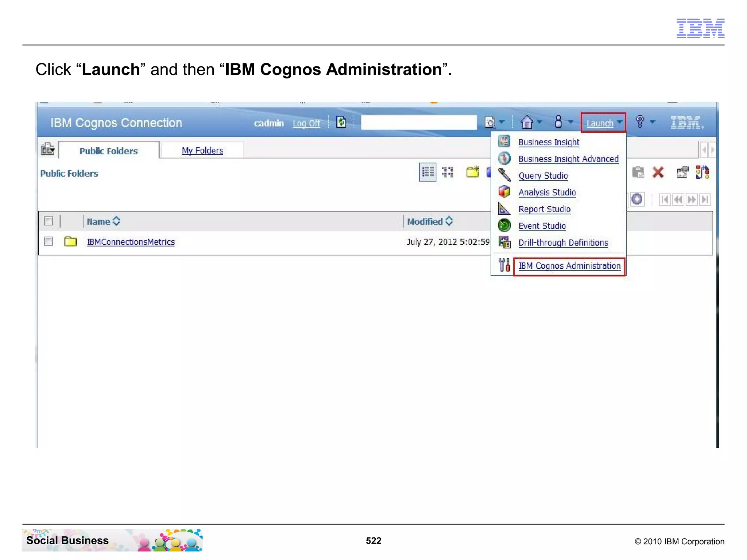
Task: Choose Event Studio from menu
Action: (542, 226)
